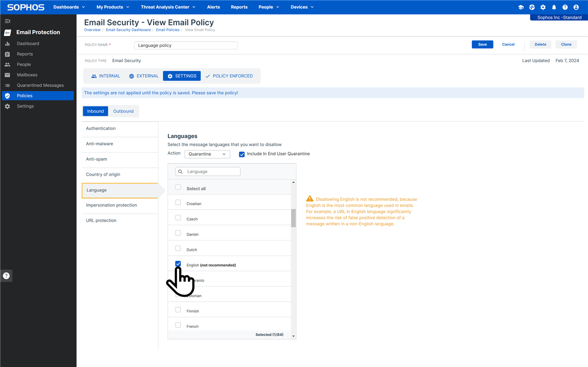Click the language list scroll down arrow

coord(294,336)
